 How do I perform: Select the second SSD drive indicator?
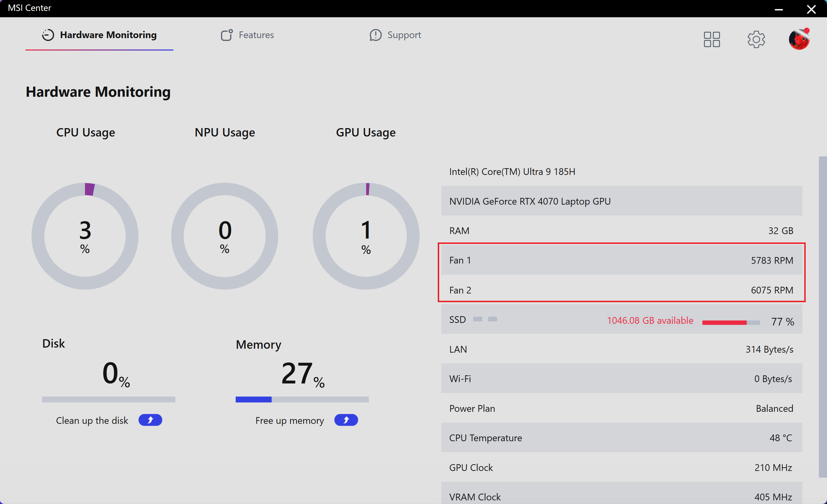[x=492, y=319]
